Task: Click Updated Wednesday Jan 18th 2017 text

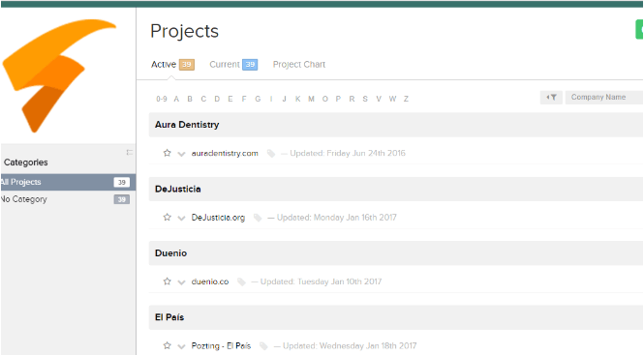Action: [x=350, y=346]
